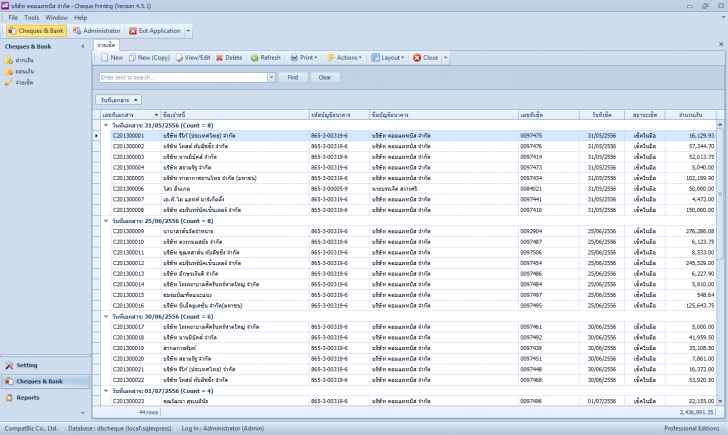728x435 pixels.
Task: Collapse the 31/05/2556 date group
Action: tap(106, 125)
